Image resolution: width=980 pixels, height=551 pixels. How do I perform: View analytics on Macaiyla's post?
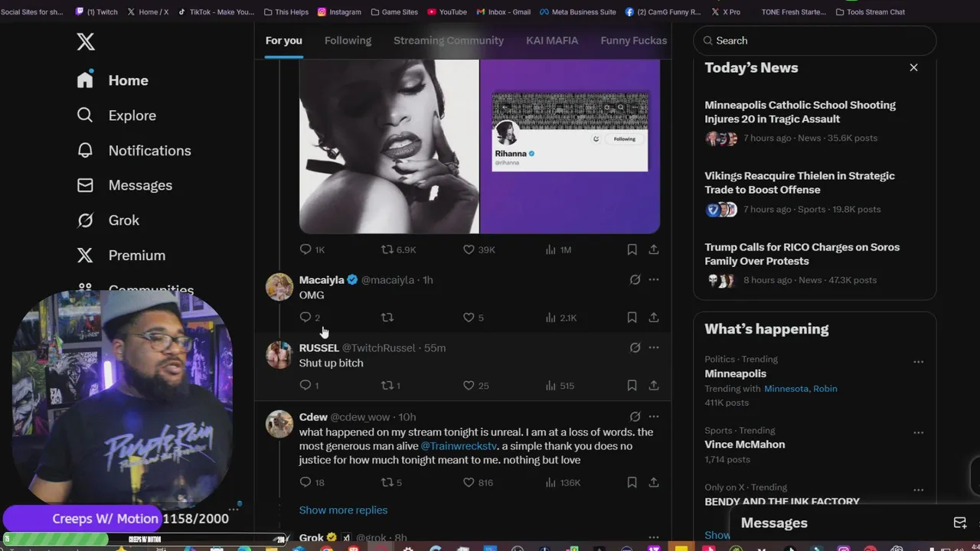click(560, 318)
